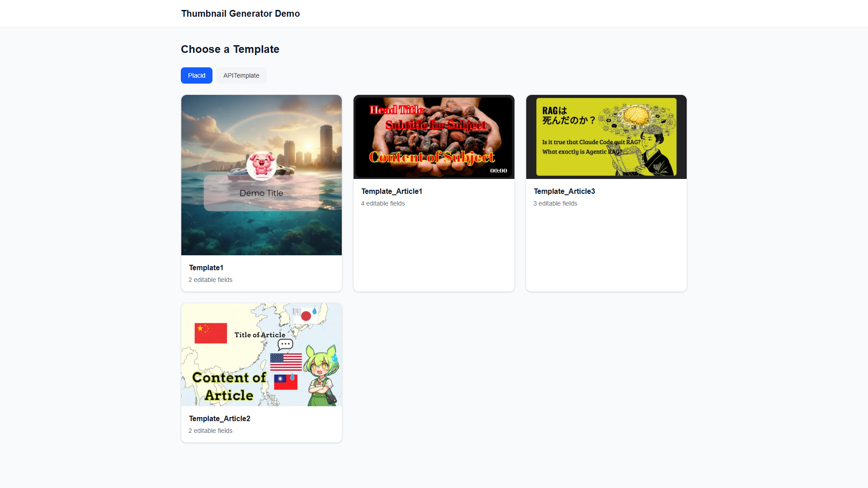Click the speech bubble icon on map
868x488 pixels.
pos(285,345)
